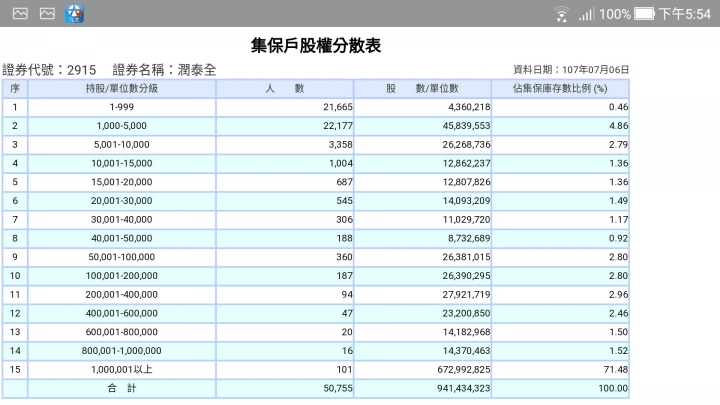Screen dimensions: 720x405
Task: Tap the clock showing 下午5:54
Action: point(685,14)
